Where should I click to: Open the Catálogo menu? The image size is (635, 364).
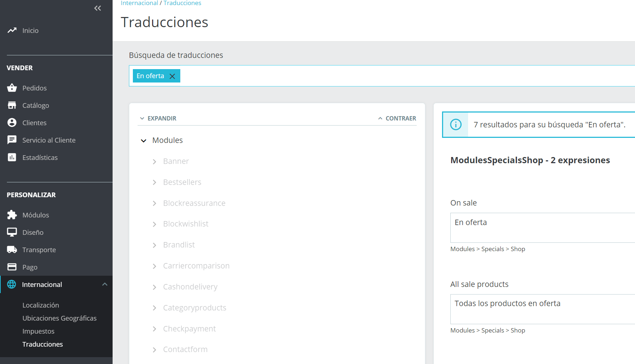point(35,105)
